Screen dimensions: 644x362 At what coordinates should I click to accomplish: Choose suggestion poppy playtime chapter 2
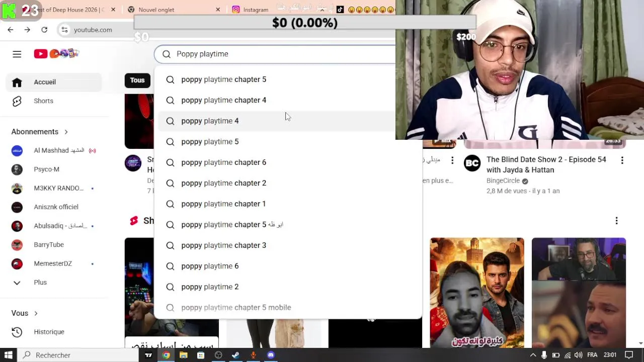tap(288, 183)
